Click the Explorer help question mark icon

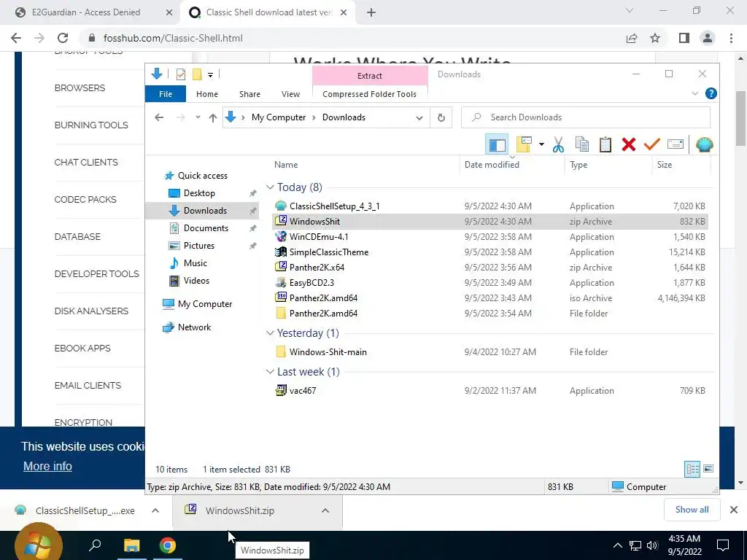(711, 93)
